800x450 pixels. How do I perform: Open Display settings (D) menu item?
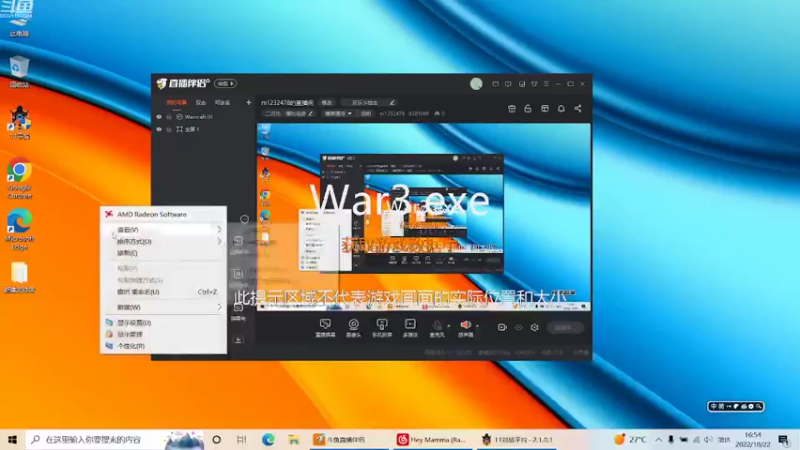coord(163,322)
